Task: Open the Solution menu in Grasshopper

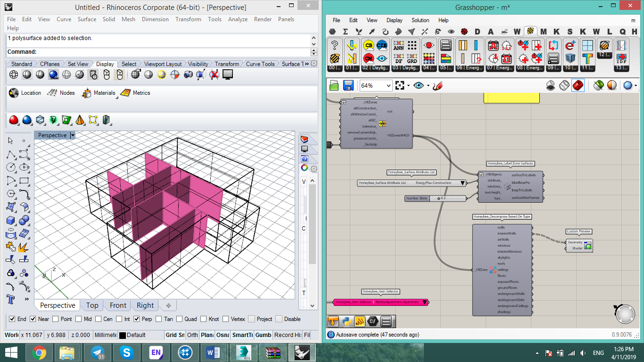Action: pos(420,20)
